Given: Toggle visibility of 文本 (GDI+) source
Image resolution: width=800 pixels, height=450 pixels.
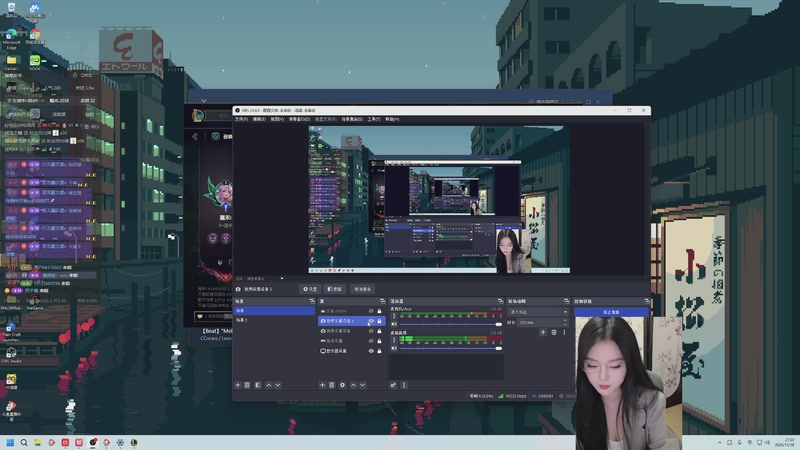Looking at the screenshot, I should click(371, 311).
